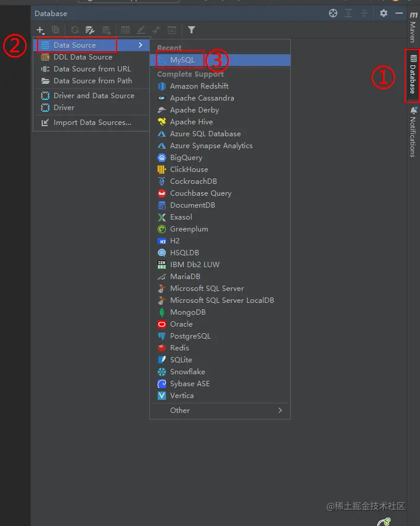Select CockroachDB data source
Image resolution: width=420 pixels, height=526 pixels.
tap(220, 181)
